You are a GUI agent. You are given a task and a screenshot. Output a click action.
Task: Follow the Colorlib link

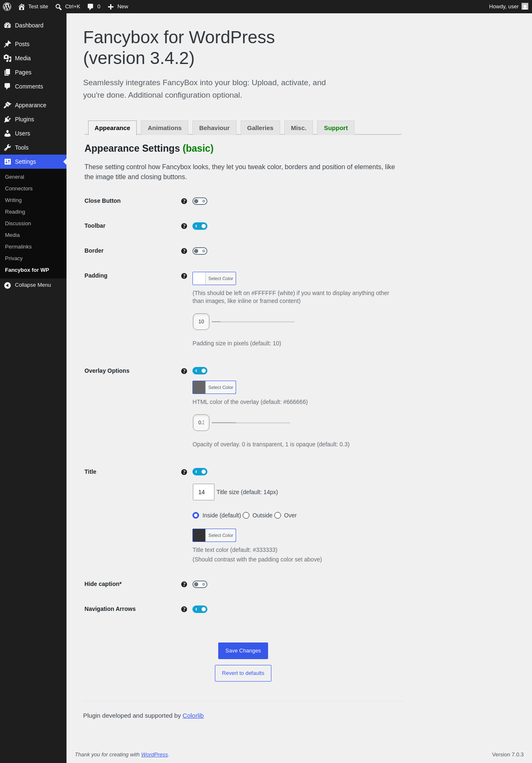click(193, 716)
